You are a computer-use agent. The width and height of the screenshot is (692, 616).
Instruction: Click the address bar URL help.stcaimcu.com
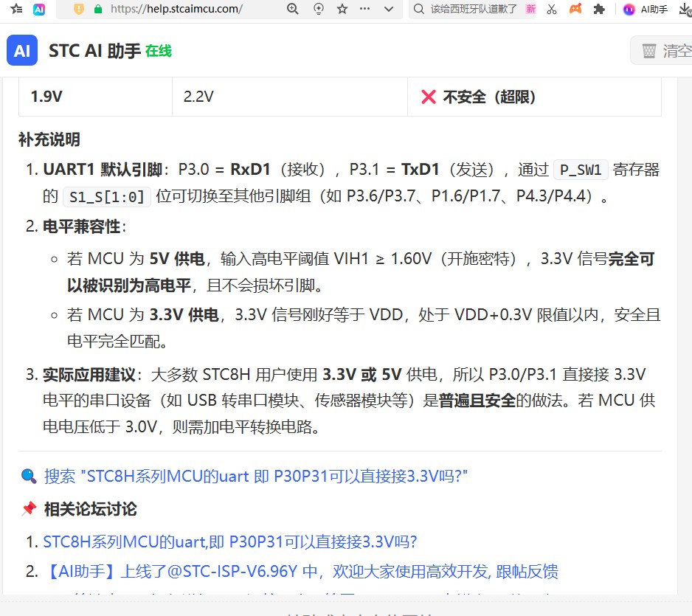click(176, 9)
